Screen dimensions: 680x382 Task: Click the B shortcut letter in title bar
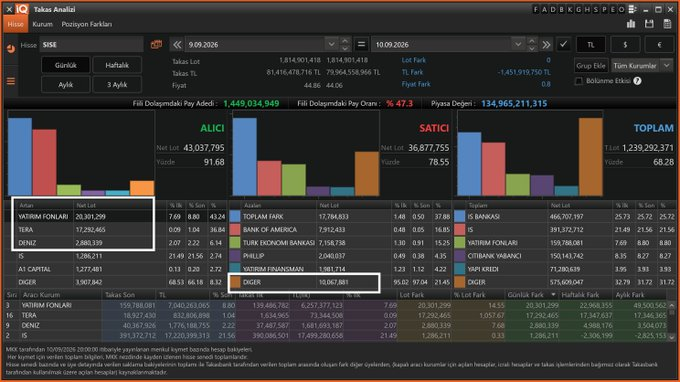tap(562, 10)
